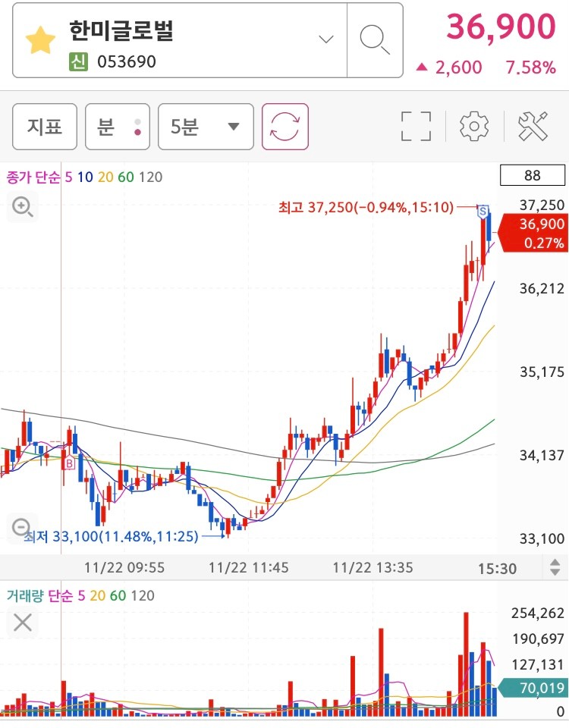This screenshot has width=569, height=728.
Task: Select the 5-period moving average legend
Action: click(x=69, y=177)
